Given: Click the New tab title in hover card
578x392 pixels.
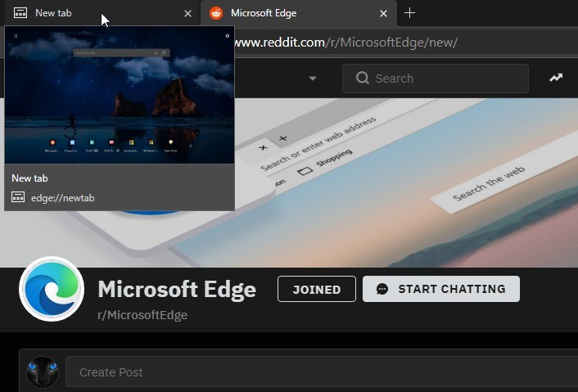Looking at the screenshot, I should (29, 178).
